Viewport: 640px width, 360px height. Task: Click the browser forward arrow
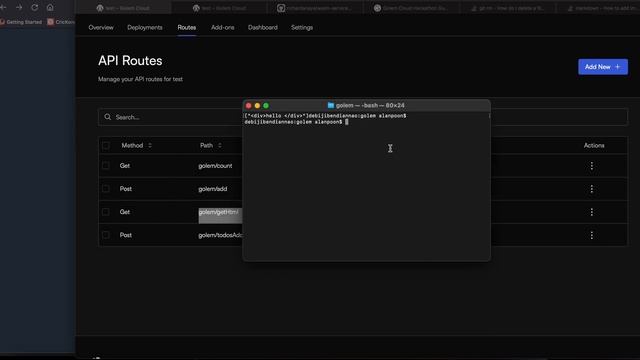pyautogui.click(x=19, y=7)
